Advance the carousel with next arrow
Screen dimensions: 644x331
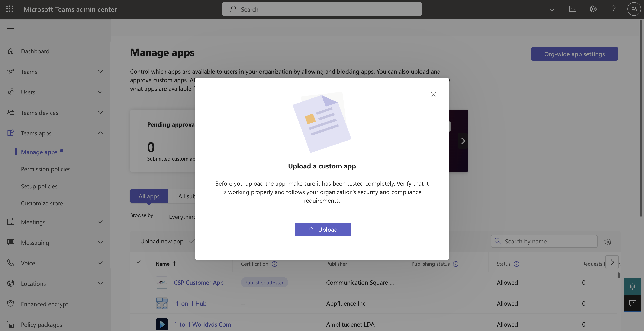tap(463, 141)
